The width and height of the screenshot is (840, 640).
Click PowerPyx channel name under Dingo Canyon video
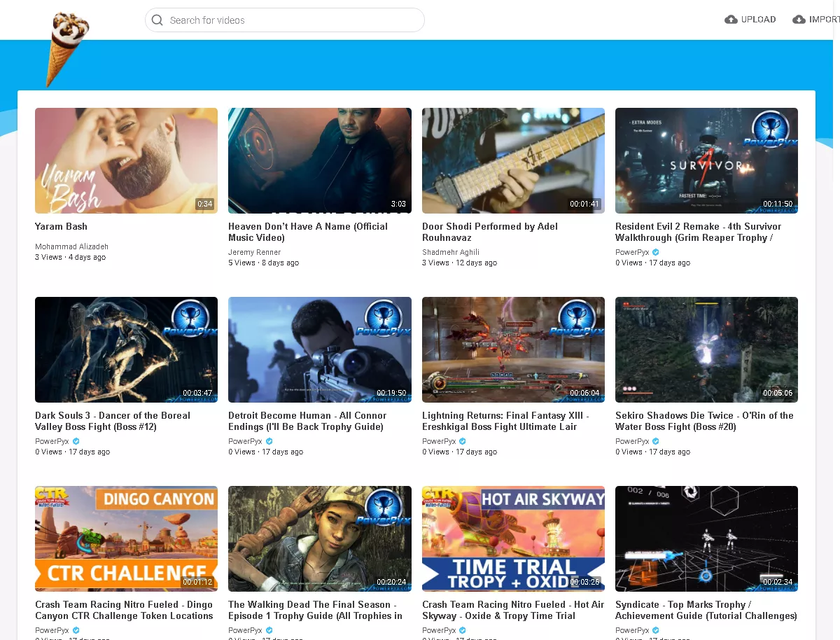(52, 630)
